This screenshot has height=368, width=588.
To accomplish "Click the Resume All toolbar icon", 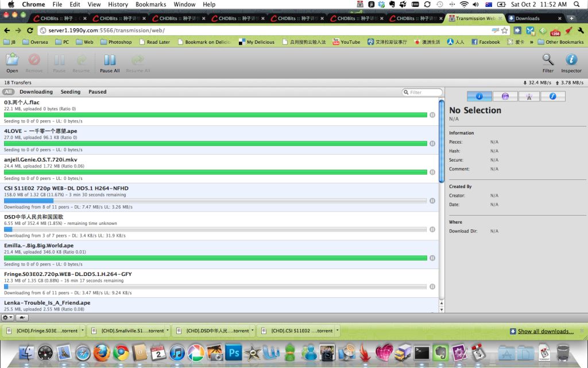I will pos(137,62).
